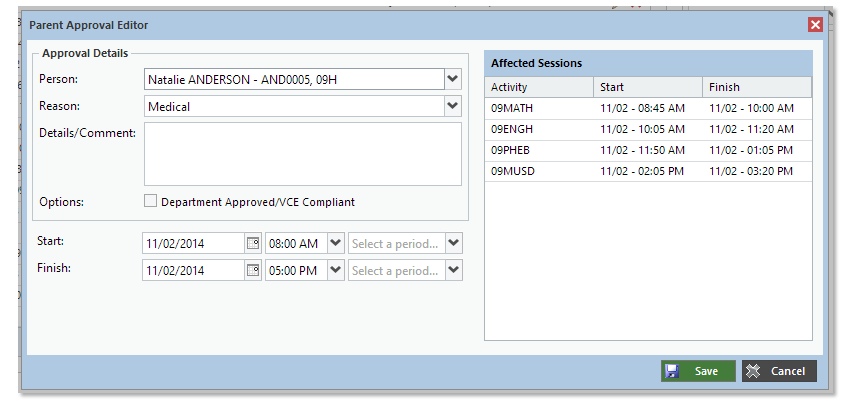Select the 09PHEB session row

tap(648, 150)
